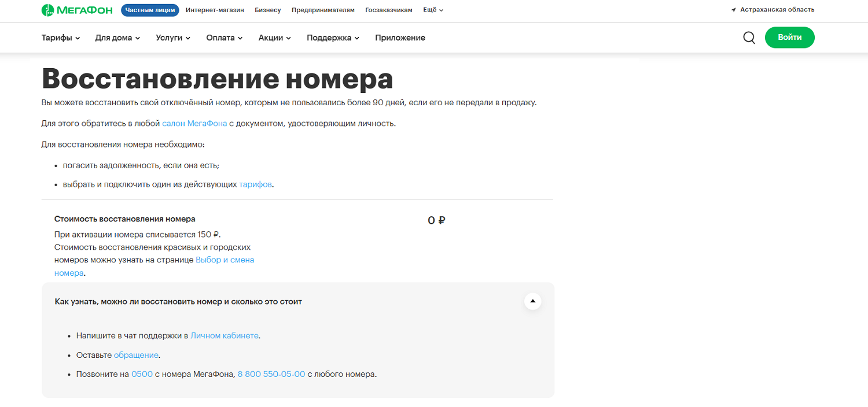Follow the 'тарифов' link
The image size is (868, 407).
click(x=255, y=184)
